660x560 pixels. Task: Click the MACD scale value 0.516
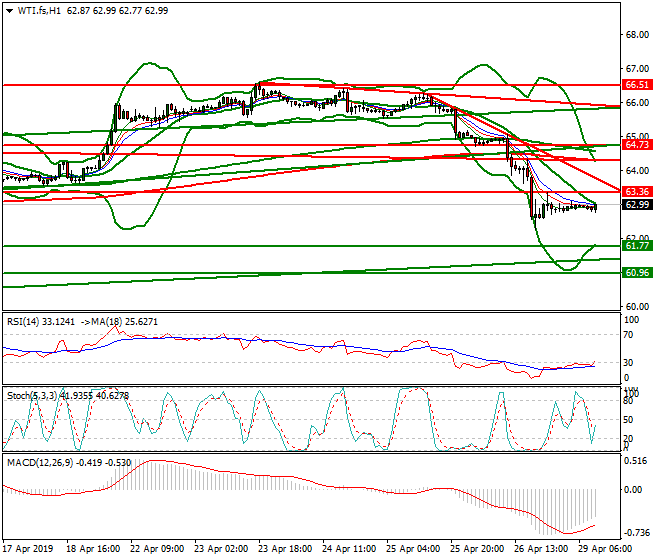coord(636,461)
